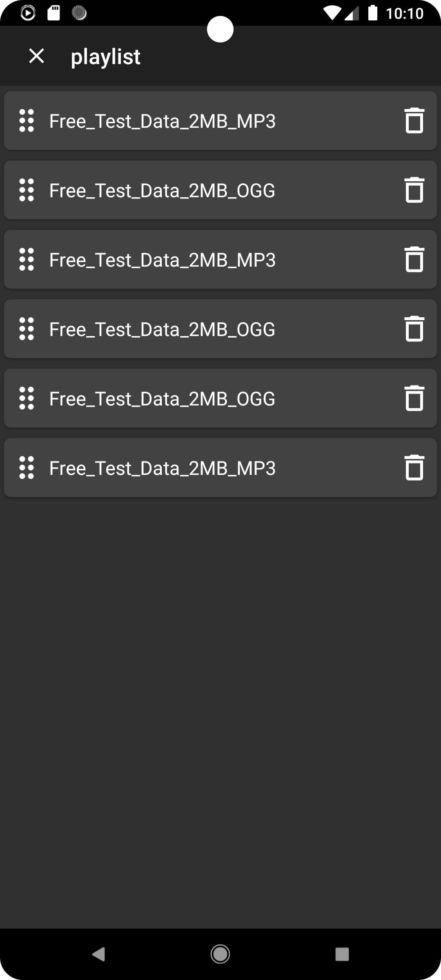441x980 pixels.
Task: Remove the last MP3 track from playlist
Action: (414, 468)
